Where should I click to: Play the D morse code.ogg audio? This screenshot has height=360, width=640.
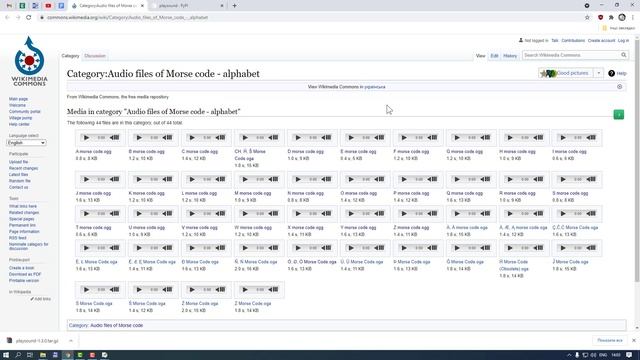point(298,138)
